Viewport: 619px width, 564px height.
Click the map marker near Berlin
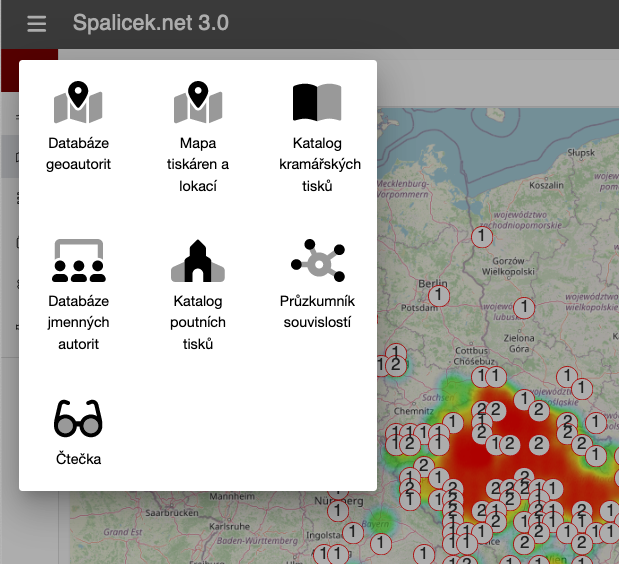coord(438,295)
